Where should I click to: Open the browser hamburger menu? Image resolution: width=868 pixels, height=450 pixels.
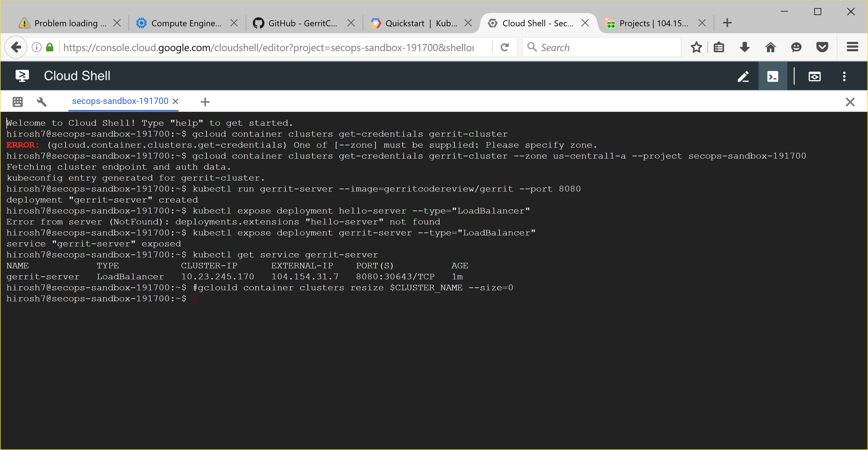coord(852,47)
